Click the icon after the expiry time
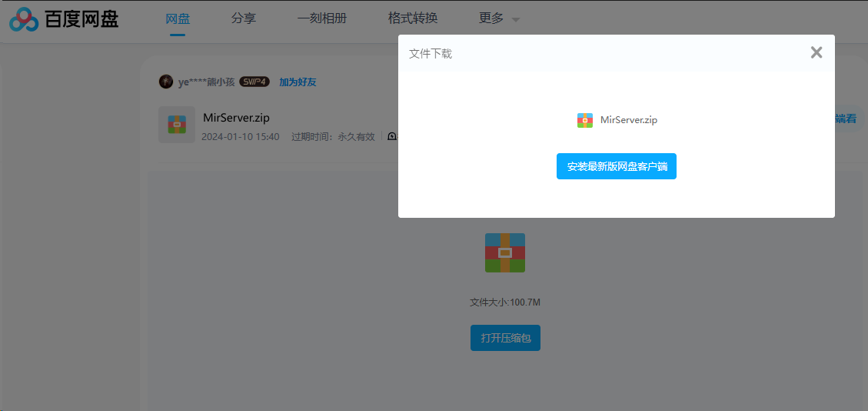Image resolution: width=868 pixels, height=411 pixels. click(x=392, y=137)
